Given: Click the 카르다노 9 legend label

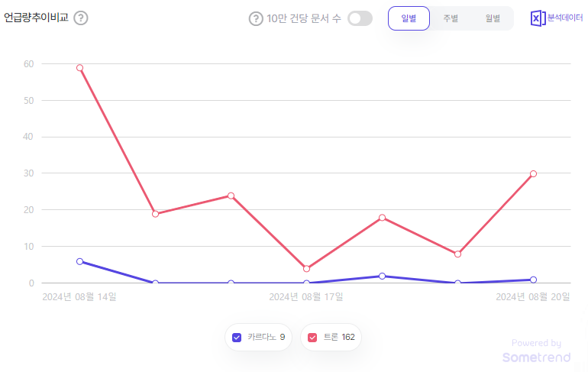Looking at the screenshot, I should (x=267, y=337).
